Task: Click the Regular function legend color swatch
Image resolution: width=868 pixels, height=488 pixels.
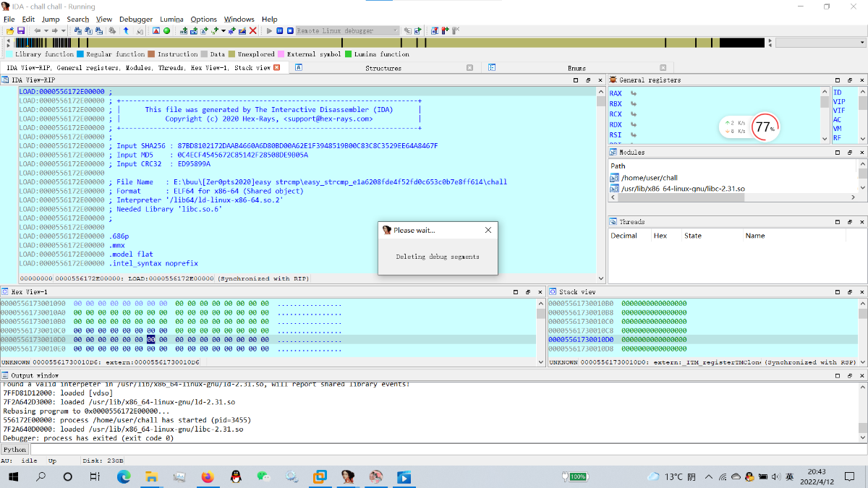Action: click(80, 54)
